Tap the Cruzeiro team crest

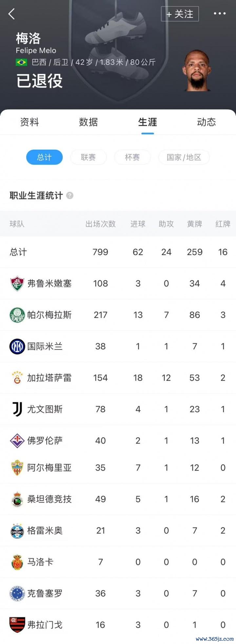coord(17,593)
